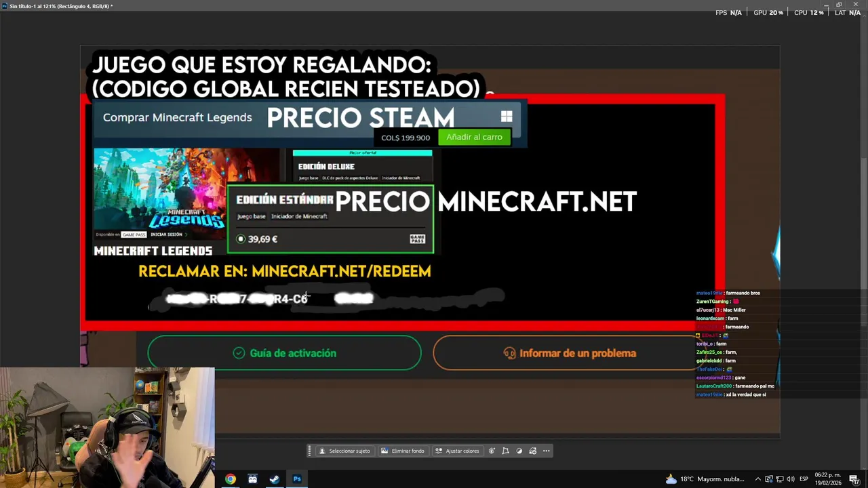Image resolution: width=868 pixels, height=488 pixels.
Task: Click the PRECIO MINECRAFT.NET heading text
Action: pos(486,201)
